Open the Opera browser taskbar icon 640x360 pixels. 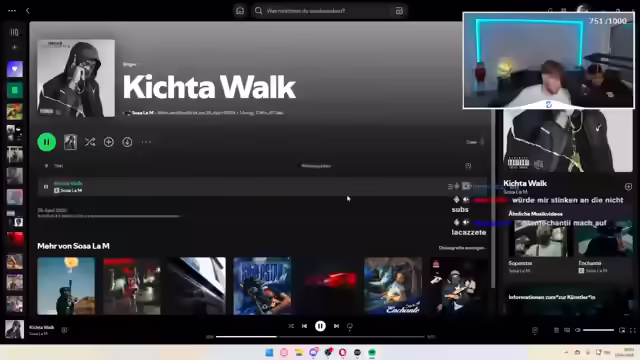pyautogui.click(x=342, y=352)
